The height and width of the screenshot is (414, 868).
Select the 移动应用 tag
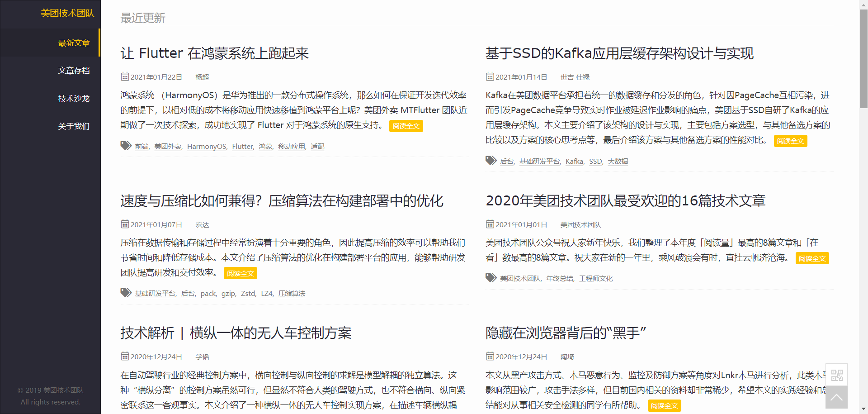click(292, 147)
